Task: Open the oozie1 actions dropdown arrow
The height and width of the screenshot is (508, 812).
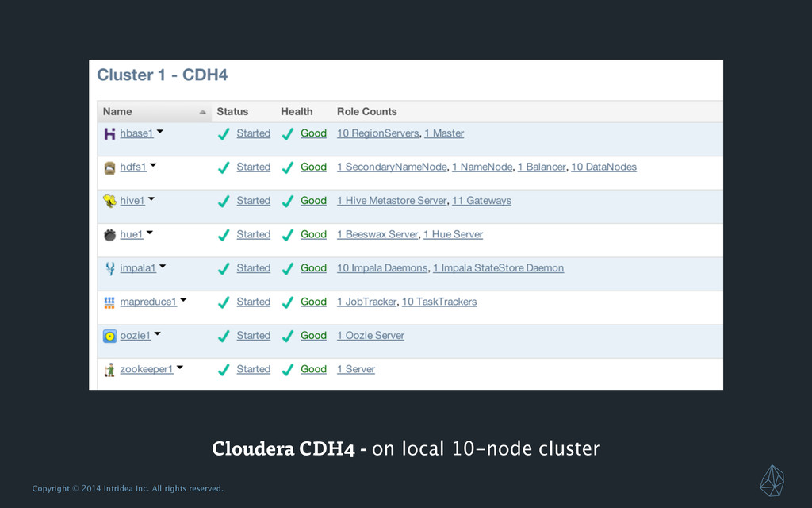Action: [158, 334]
